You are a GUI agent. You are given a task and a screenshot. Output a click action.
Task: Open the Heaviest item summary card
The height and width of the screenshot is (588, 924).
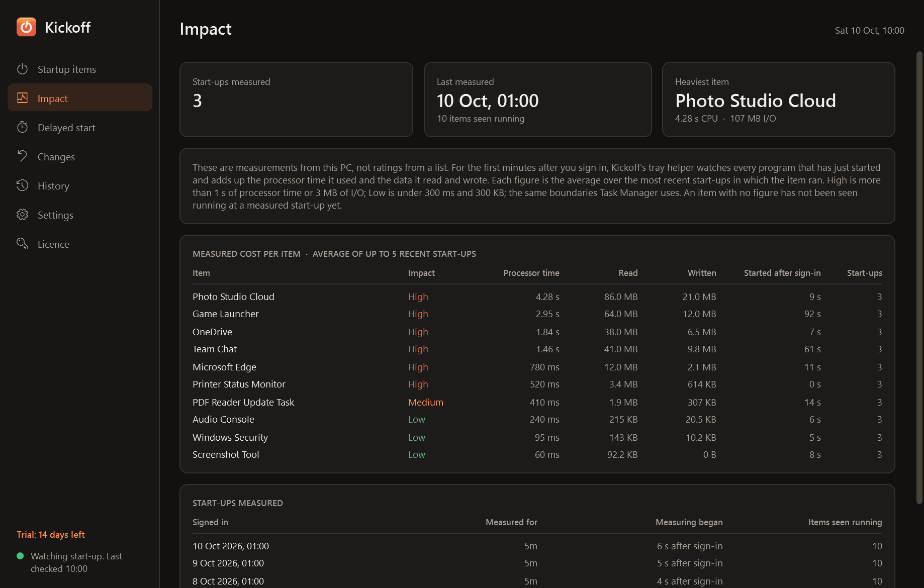778,100
